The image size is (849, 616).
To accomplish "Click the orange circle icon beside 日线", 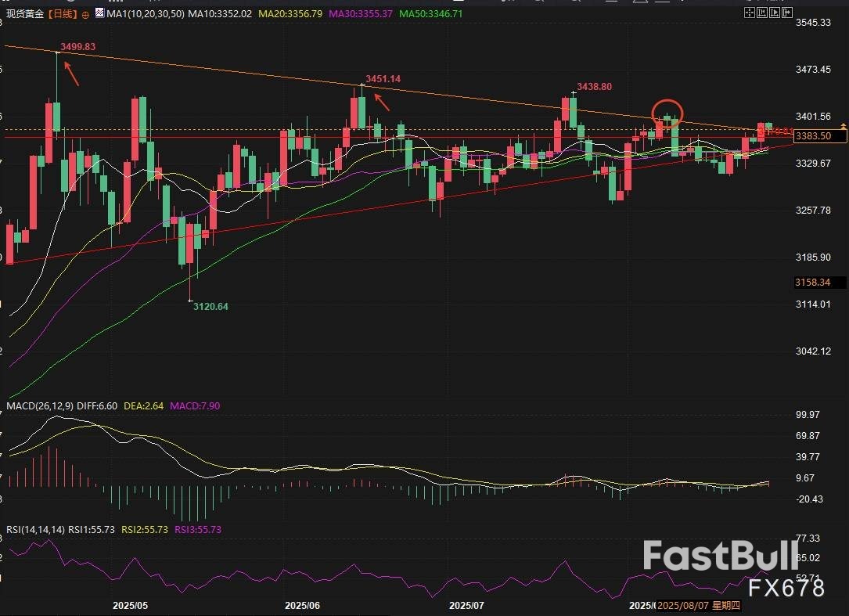I will [85, 14].
